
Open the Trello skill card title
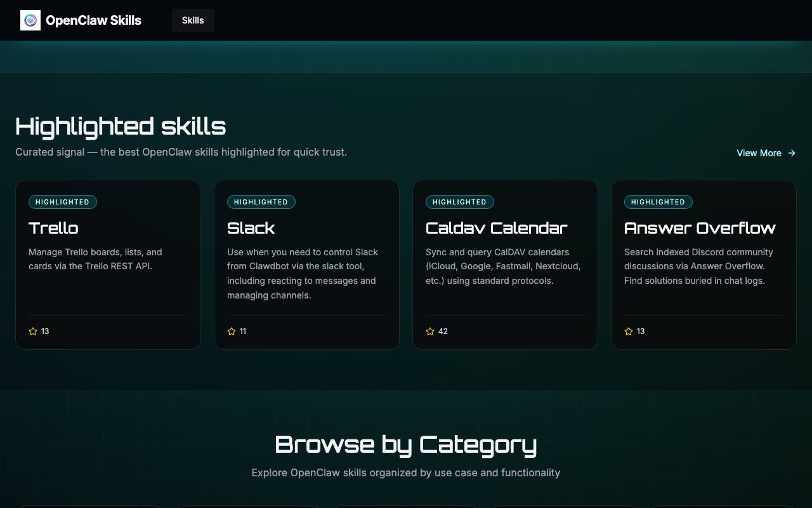[x=53, y=228]
